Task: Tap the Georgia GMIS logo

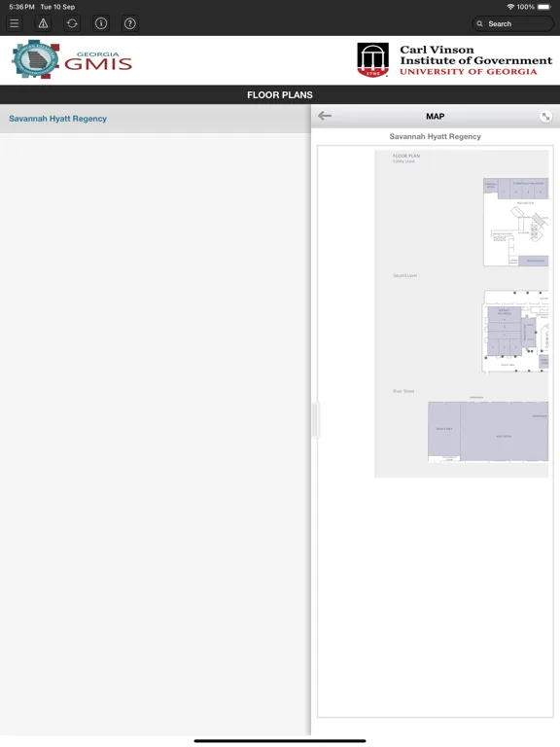Action: [72, 59]
